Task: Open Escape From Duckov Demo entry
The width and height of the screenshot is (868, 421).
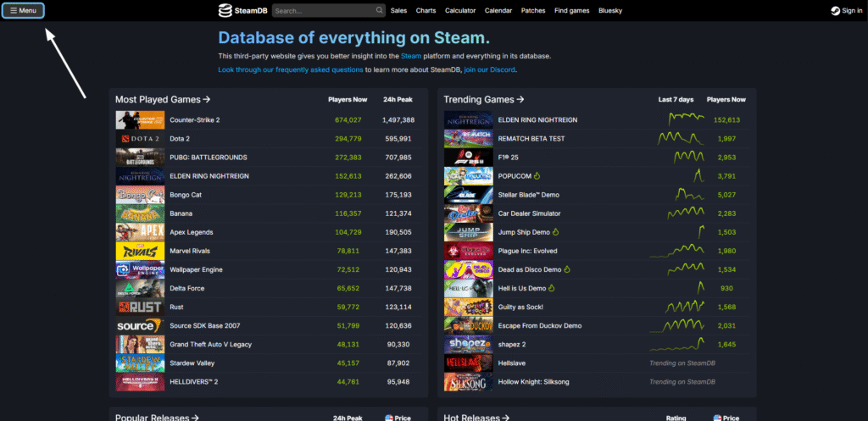Action: (540, 326)
